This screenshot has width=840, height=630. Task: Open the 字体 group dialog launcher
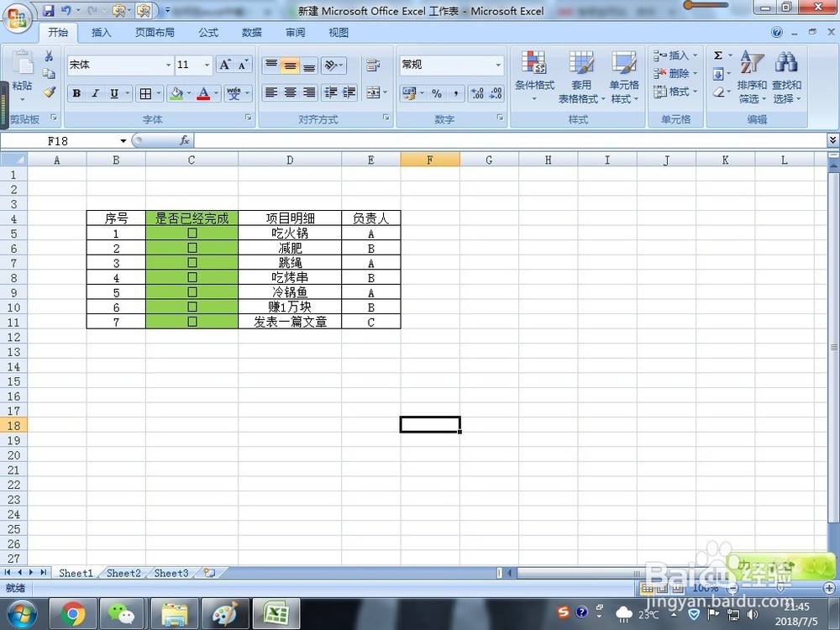tap(249, 118)
